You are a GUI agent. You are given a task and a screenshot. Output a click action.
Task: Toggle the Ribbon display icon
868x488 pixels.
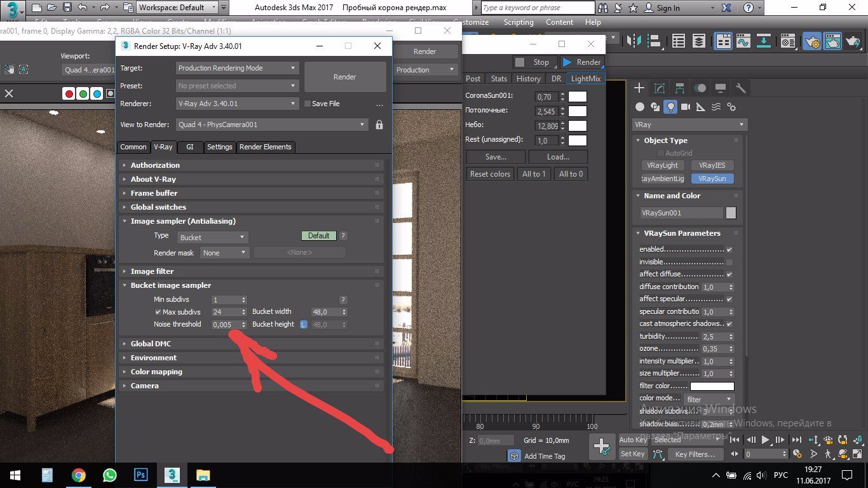point(723,41)
